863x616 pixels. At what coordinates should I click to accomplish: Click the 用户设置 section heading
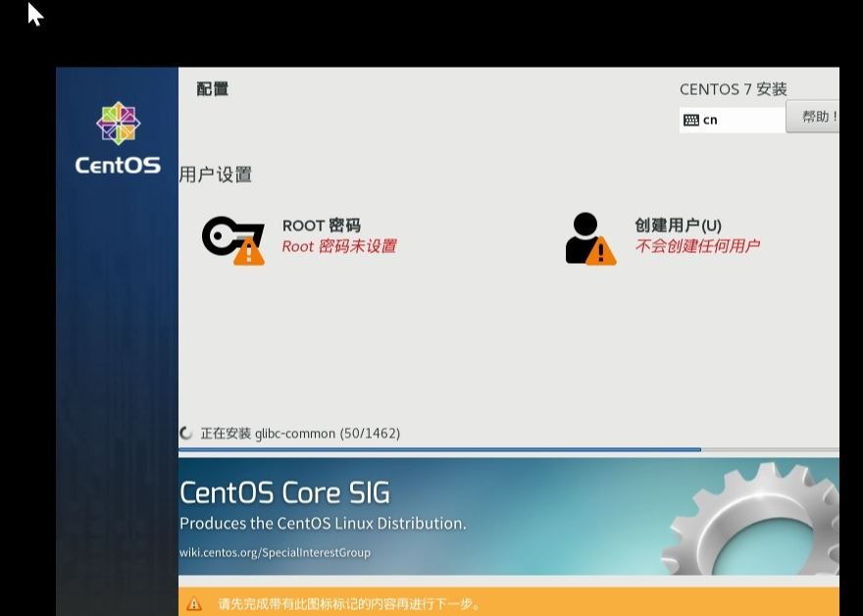point(215,175)
